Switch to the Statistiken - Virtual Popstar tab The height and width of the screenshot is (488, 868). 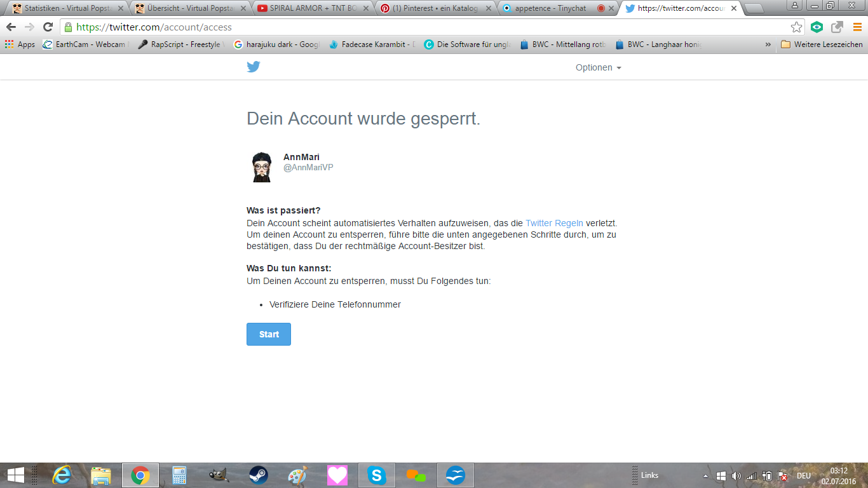[x=67, y=8]
